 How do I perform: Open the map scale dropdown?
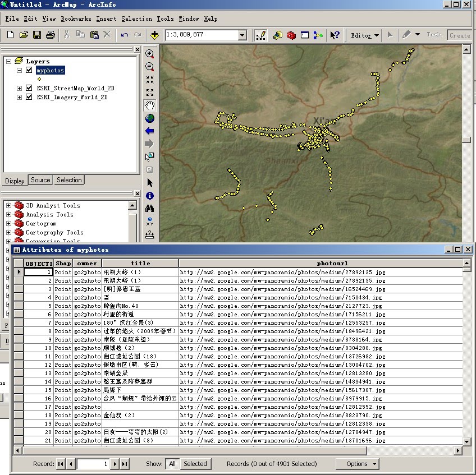coord(242,35)
